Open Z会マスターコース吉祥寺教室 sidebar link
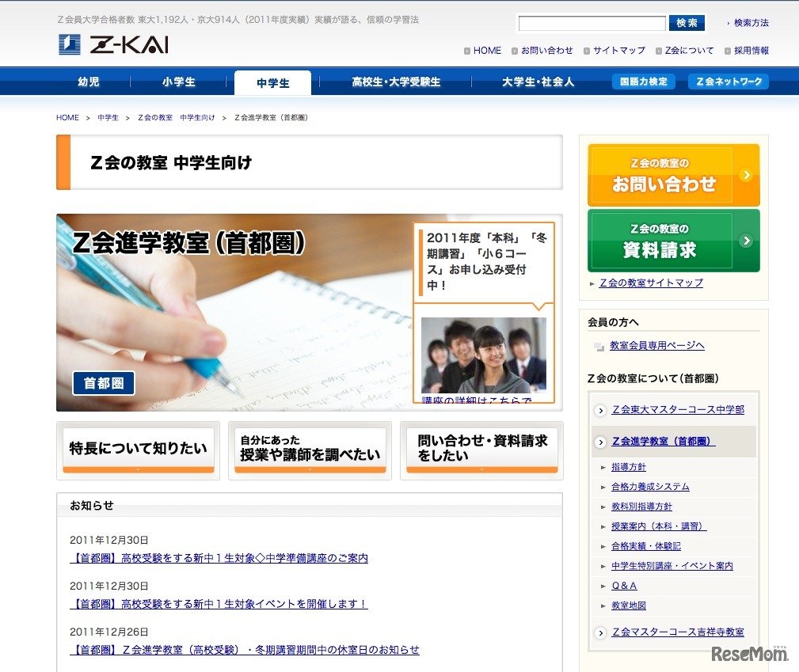Viewport: 799px width, 672px height. [678, 632]
